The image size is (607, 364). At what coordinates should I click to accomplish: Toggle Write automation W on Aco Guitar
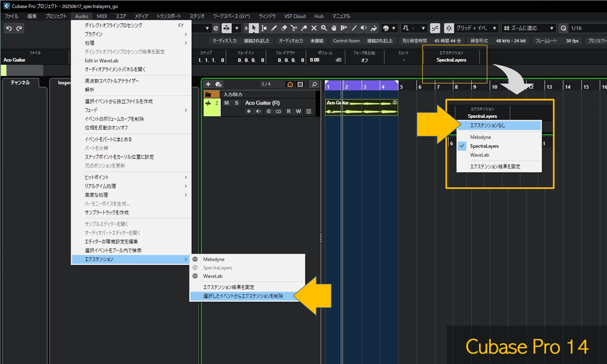pos(298,111)
